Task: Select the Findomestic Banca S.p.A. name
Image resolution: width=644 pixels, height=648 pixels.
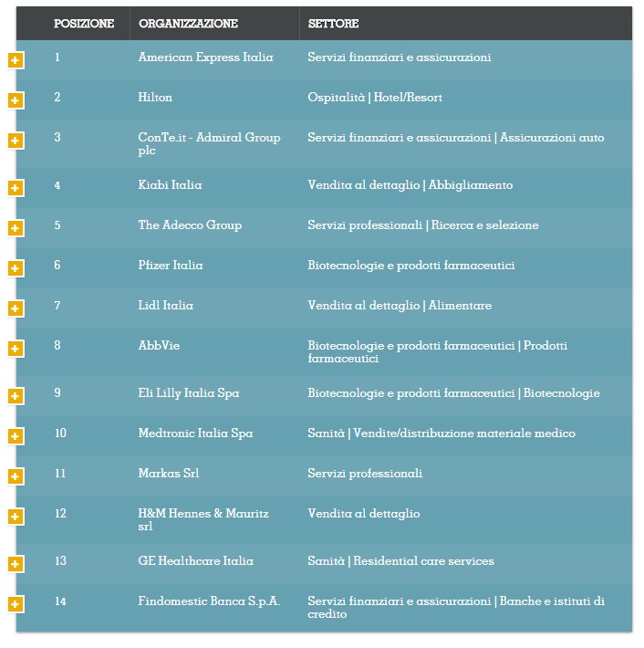Action: (x=209, y=601)
